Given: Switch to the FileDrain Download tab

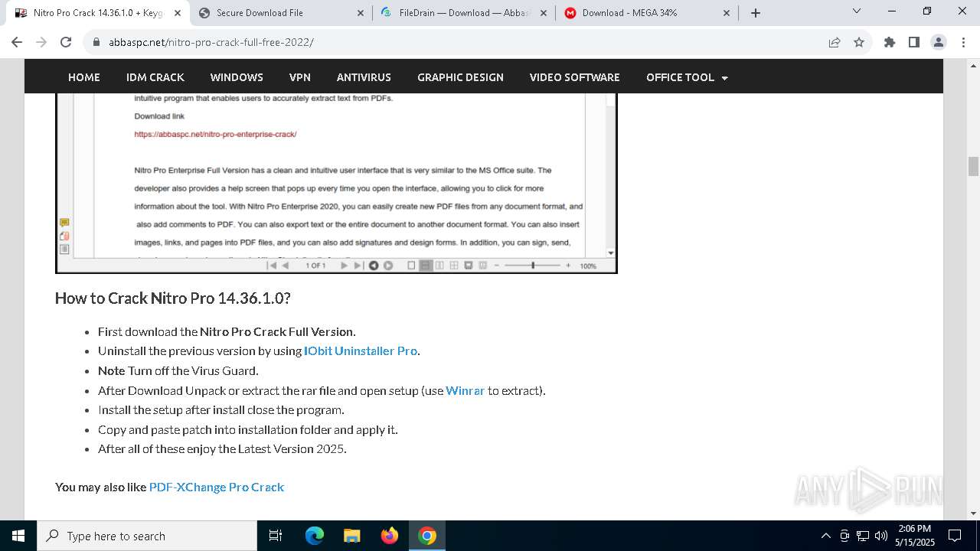Looking at the screenshot, I should 464,12.
